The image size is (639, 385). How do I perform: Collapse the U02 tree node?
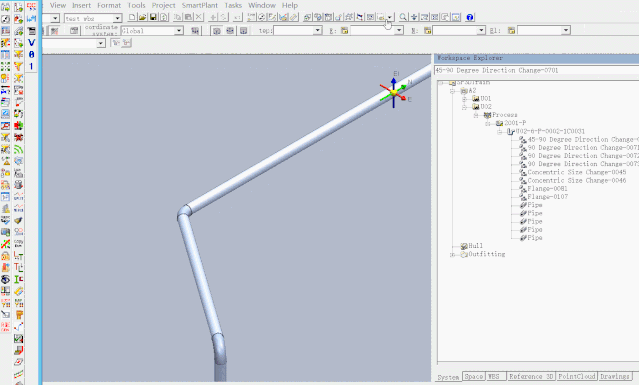464,107
